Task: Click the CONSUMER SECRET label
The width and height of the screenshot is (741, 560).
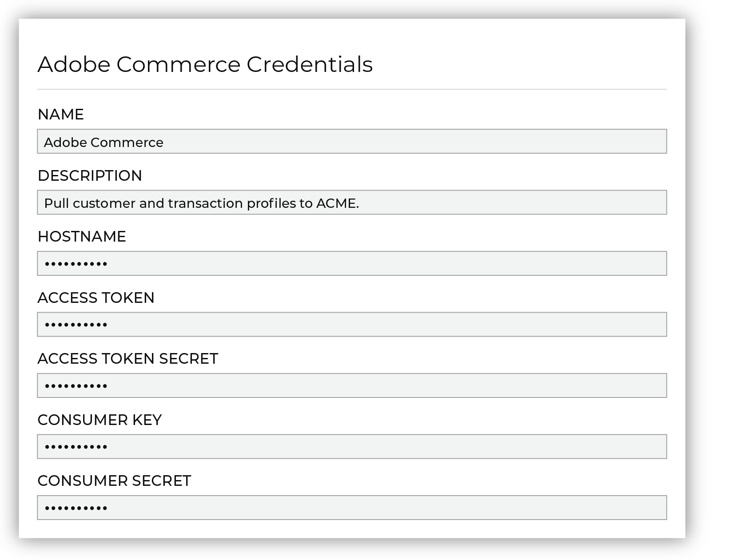Action: 114,481
